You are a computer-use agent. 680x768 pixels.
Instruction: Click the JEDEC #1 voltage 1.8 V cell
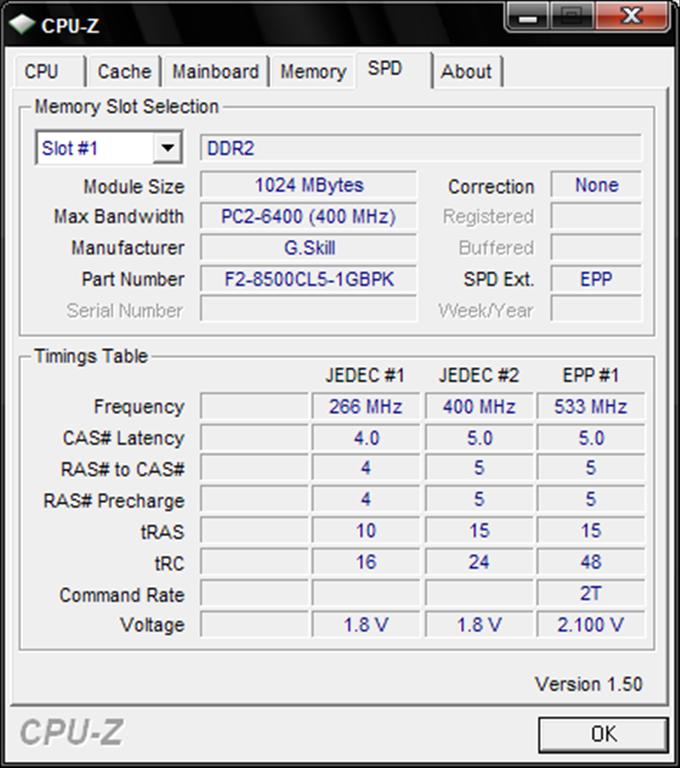click(365, 624)
